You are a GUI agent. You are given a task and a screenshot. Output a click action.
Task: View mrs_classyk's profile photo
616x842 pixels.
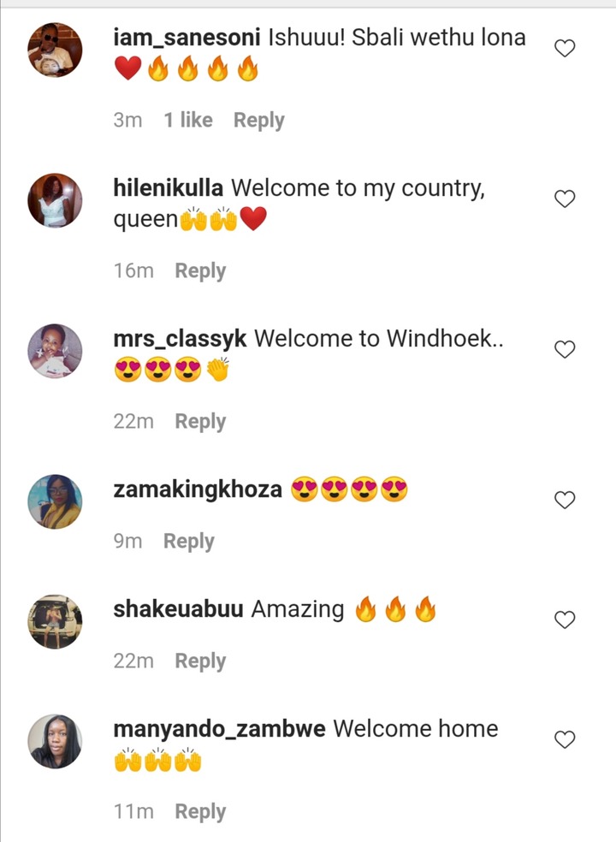coord(55,351)
